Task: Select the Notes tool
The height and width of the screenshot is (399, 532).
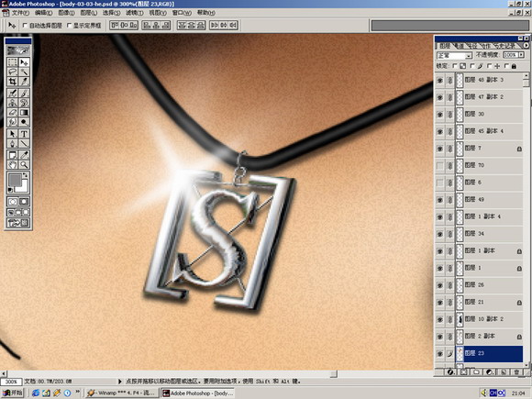Action: (x=13, y=155)
